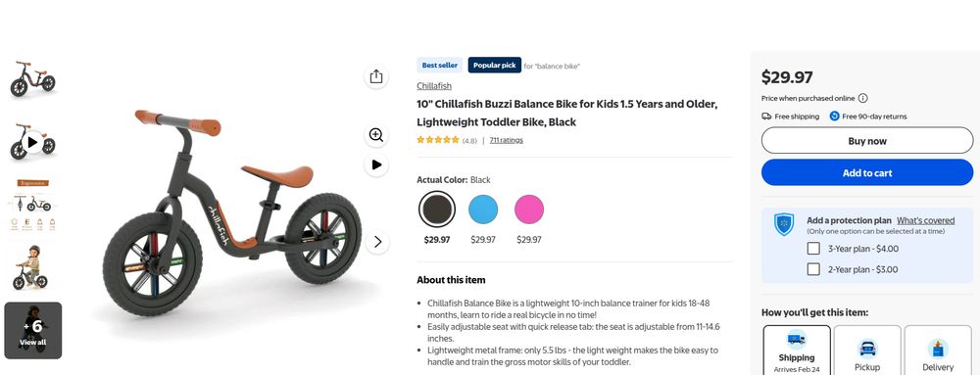Check the 3-Year plan - $4.00 box
The image size is (980, 375).
(x=813, y=249)
